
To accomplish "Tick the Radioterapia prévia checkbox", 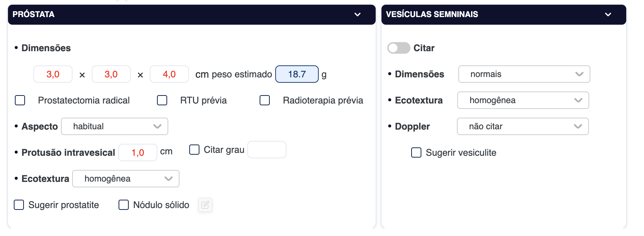I will pos(265,100).
